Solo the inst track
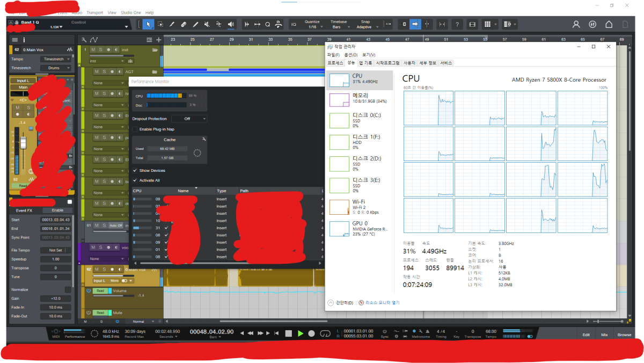Image resolution: width=644 pixels, height=363 pixels. coord(100,49)
